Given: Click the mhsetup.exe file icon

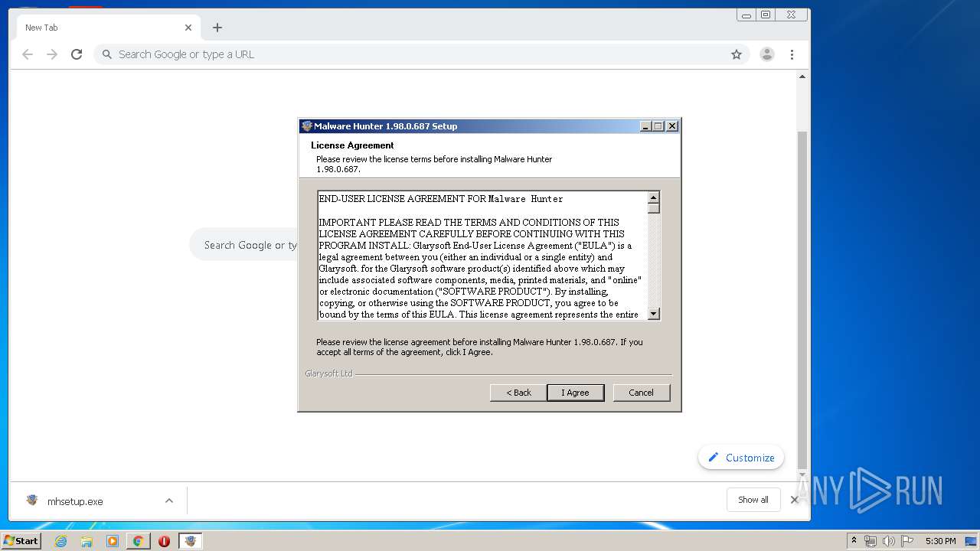Looking at the screenshot, I should pyautogui.click(x=32, y=500).
